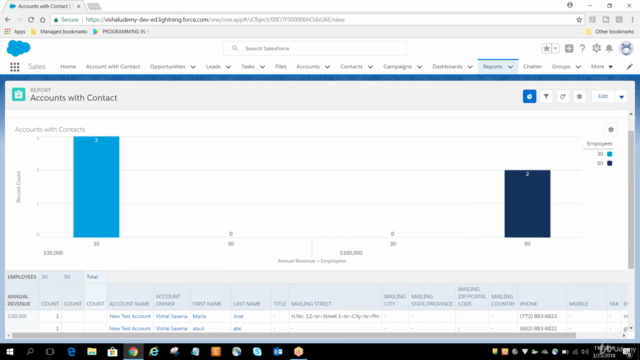Open Managed bookmarks folder
Image resolution: width=640 pixels, height=360 pixels.
(x=59, y=31)
